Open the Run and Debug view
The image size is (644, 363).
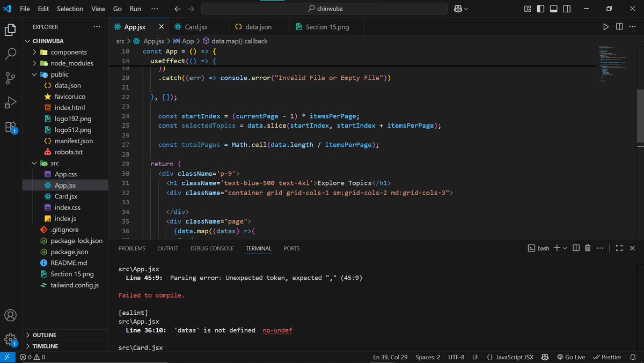(10, 103)
